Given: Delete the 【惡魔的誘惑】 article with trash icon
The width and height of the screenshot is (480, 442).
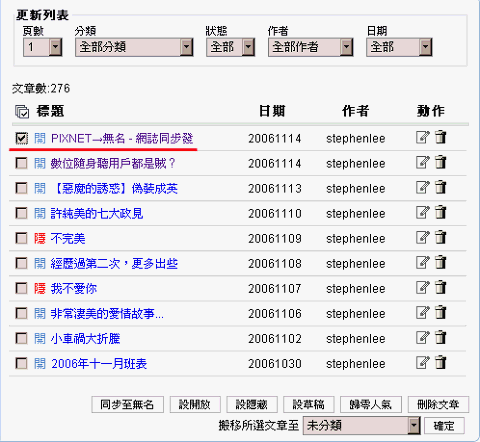Looking at the screenshot, I should 441,187.
